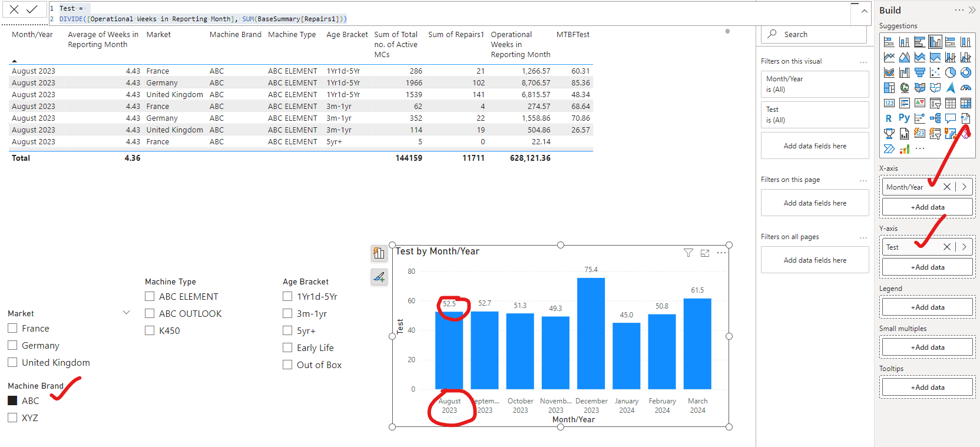Screen dimensions: 980x447
Task: Tick the France market checkbox
Action: point(12,328)
